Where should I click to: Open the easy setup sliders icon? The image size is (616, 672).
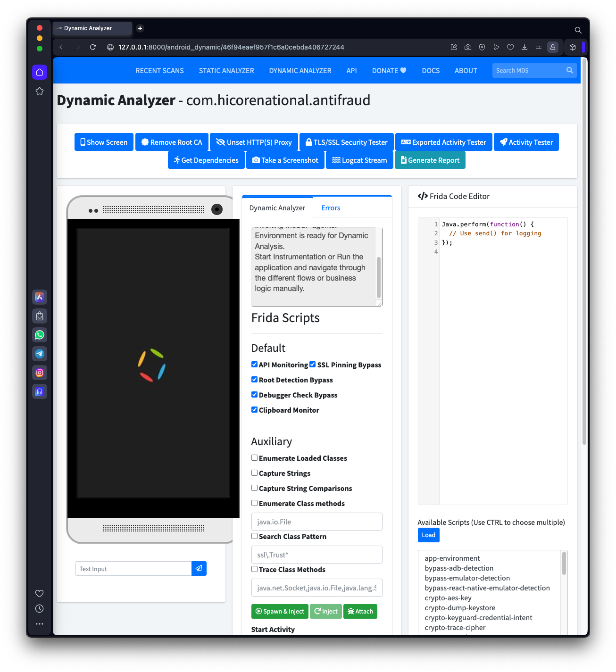pyautogui.click(x=539, y=47)
